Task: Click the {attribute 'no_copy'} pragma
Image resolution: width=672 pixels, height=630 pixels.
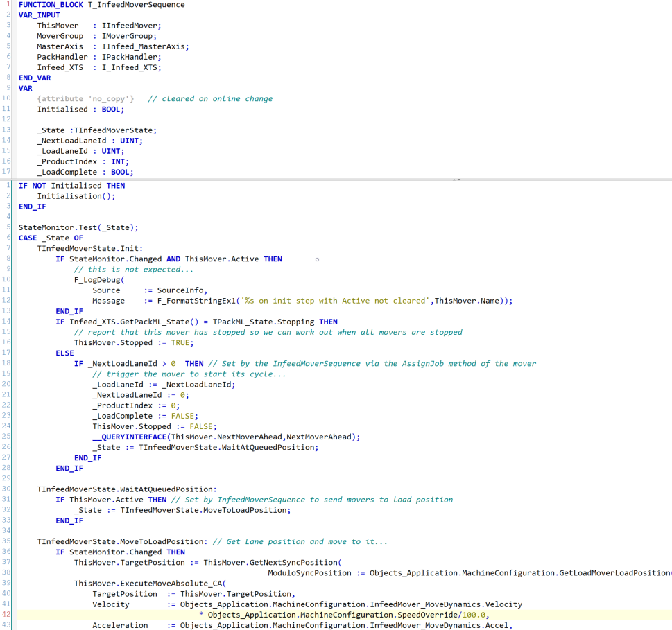Action: point(85,99)
